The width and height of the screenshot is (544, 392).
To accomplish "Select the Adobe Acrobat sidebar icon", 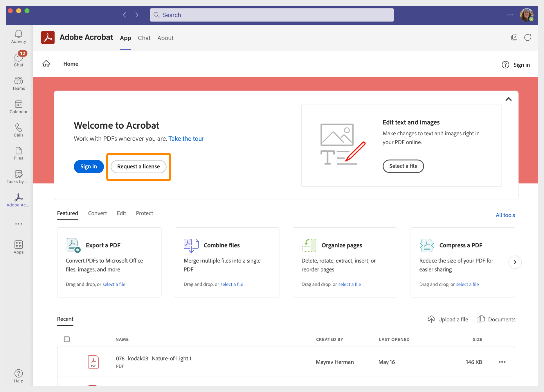I will click(x=18, y=199).
